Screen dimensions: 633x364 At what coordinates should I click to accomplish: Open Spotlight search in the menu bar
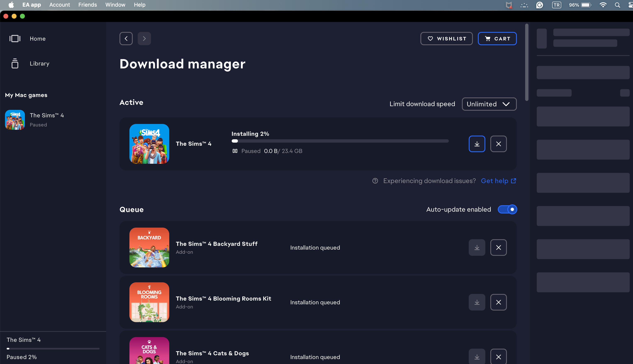click(617, 5)
